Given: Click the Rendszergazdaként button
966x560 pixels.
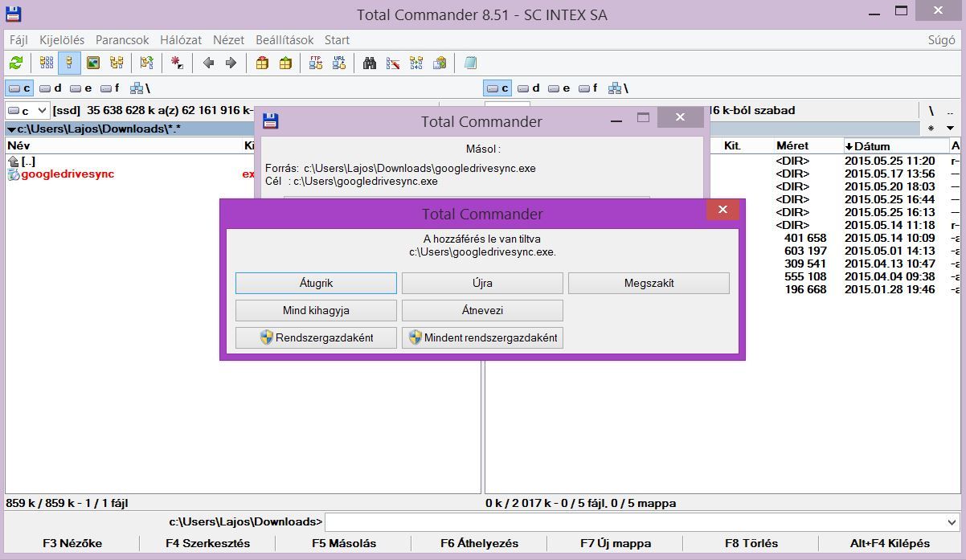Looking at the screenshot, I should [x=316, y=337].
